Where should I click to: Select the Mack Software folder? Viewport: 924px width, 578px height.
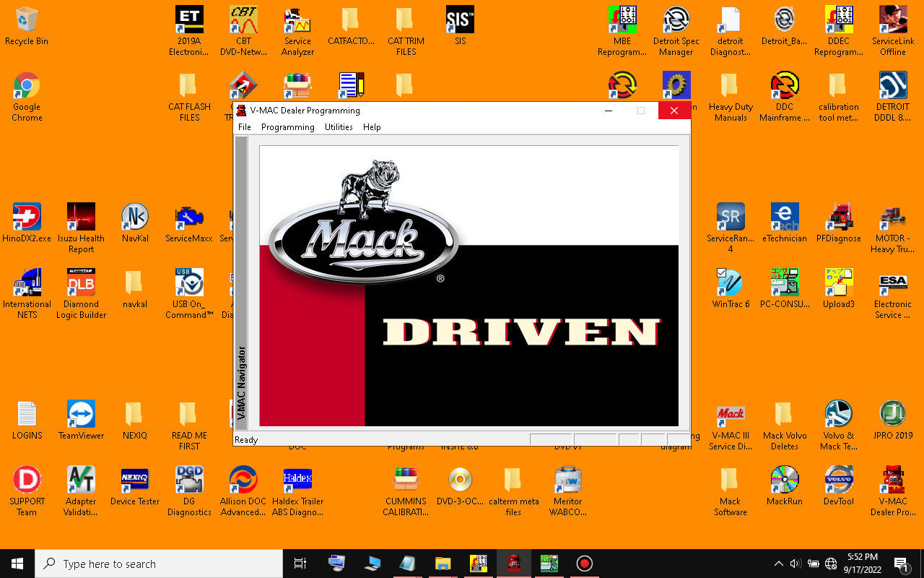[x=731, y=491]
